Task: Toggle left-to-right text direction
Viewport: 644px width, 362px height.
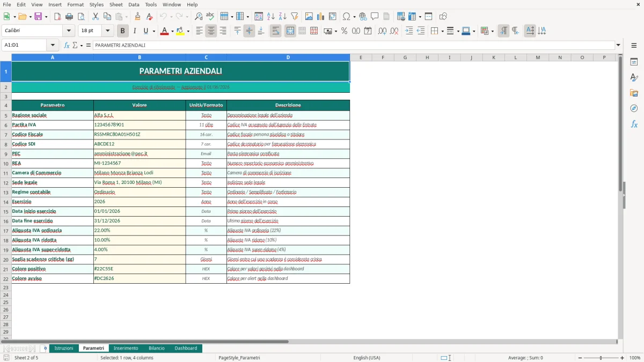Action: 503,31
